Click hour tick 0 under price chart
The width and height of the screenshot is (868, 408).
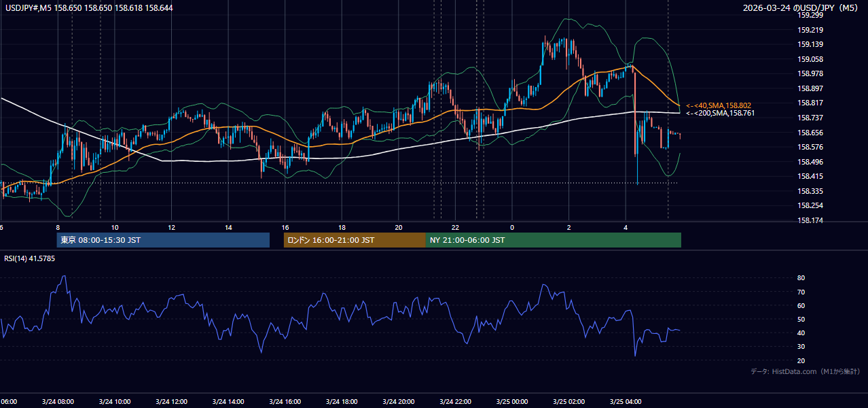coord(512,227)
